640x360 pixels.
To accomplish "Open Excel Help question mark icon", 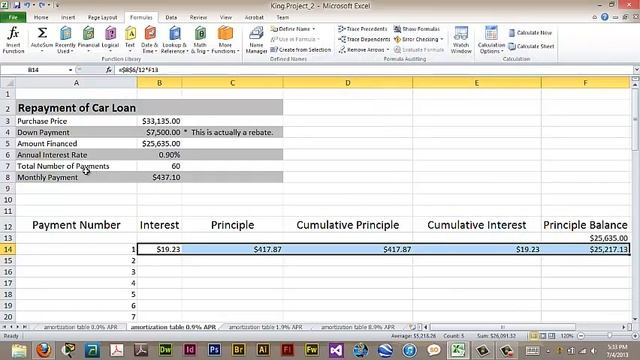I will 604,17.
